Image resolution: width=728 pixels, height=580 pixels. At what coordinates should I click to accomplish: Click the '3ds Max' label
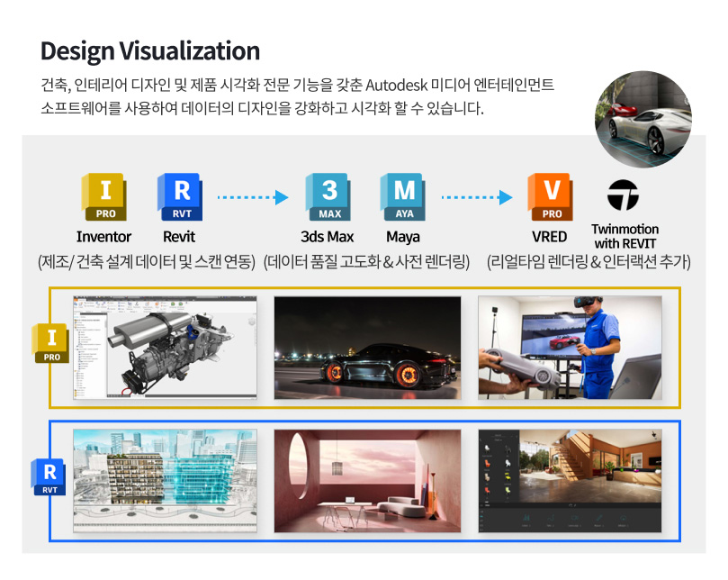click(327, 237)
